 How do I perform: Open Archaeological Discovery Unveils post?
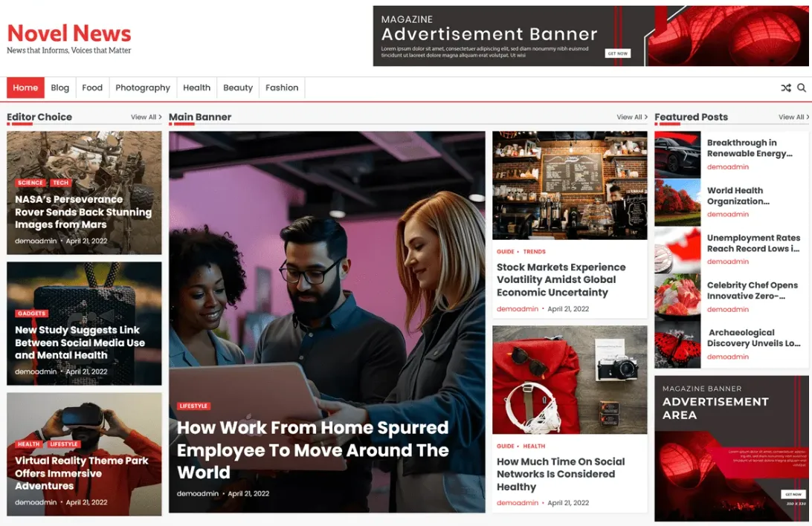pos(754,338)
